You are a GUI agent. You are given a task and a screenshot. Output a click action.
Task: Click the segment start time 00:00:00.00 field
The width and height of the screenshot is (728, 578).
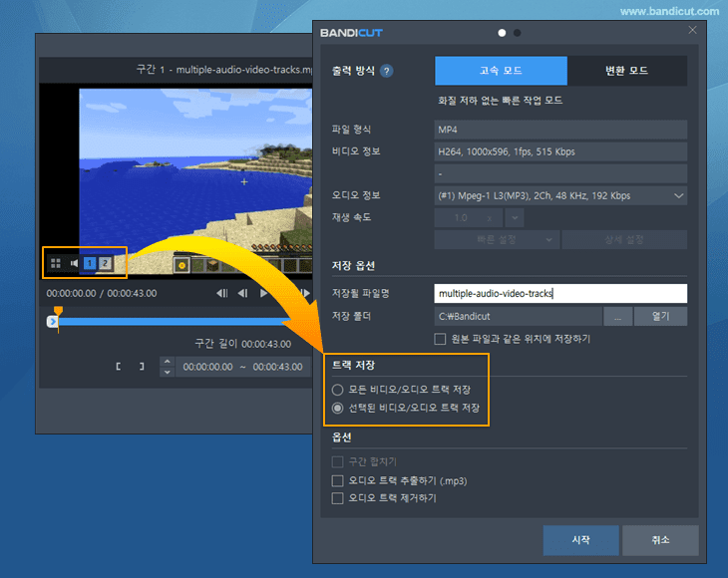coord(207,367)
